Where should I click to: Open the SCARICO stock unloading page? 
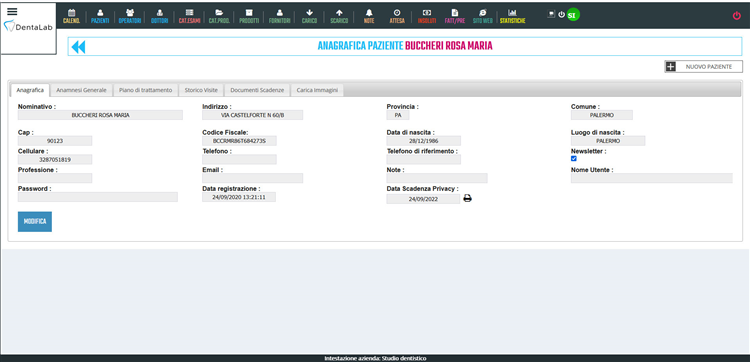coord(339,16)
